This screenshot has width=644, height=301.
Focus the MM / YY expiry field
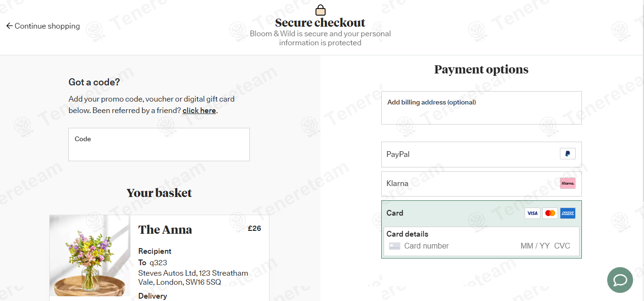[x=535, y=246]
